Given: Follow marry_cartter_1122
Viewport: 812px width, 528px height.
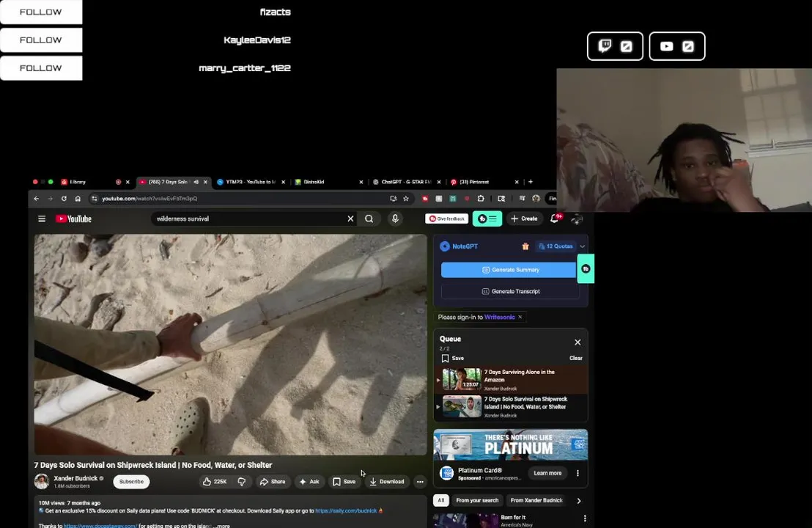Looking at the screenshot, I should pyautogui.click(x=41, y=68).
